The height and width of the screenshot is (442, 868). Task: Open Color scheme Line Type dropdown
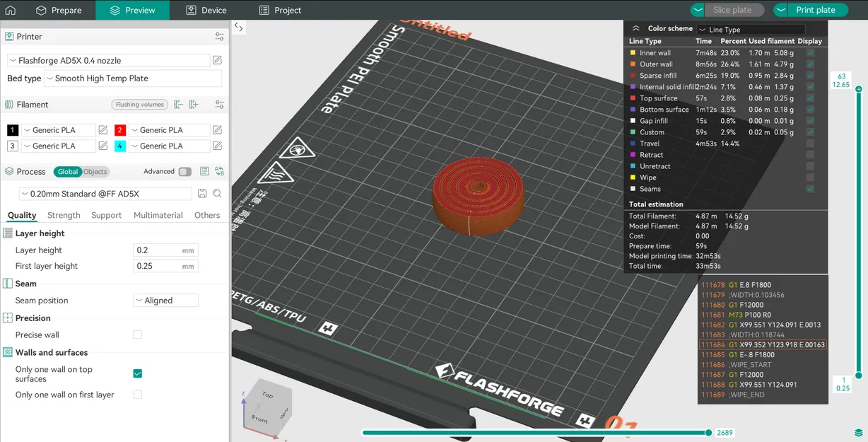(751, 30)
